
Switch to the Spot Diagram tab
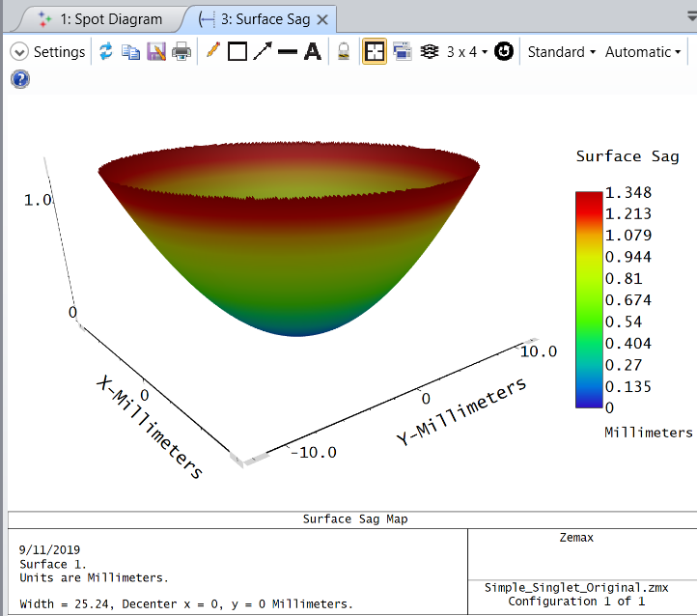coord(100,19)
